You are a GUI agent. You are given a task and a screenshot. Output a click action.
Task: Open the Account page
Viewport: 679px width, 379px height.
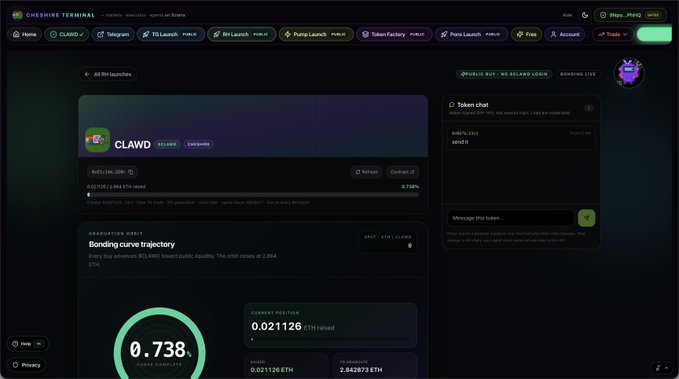(565, 34)
